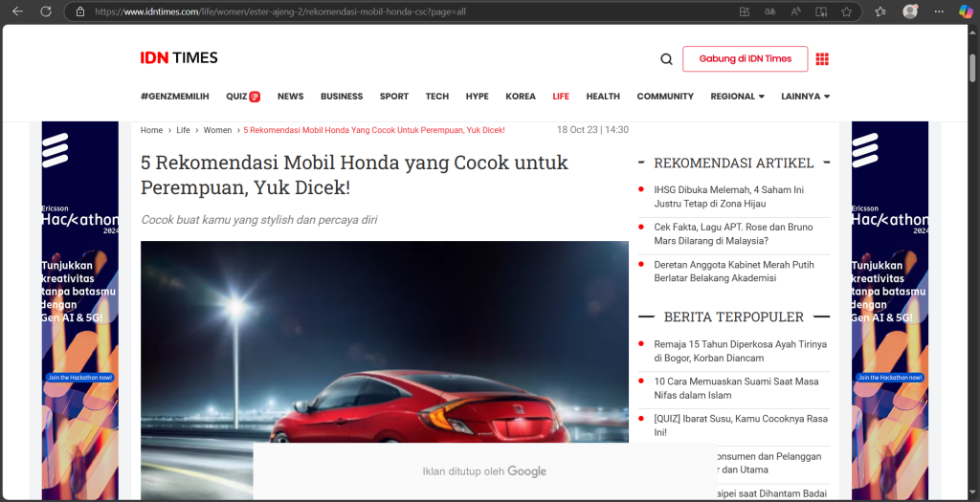Click the Women breadcrumb link
Viewport: 980px width, 502px height.
click(217, 130)
